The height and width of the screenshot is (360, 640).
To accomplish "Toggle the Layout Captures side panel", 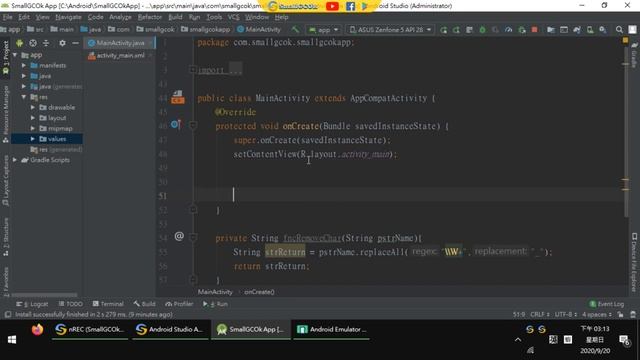I will [6, 180].
